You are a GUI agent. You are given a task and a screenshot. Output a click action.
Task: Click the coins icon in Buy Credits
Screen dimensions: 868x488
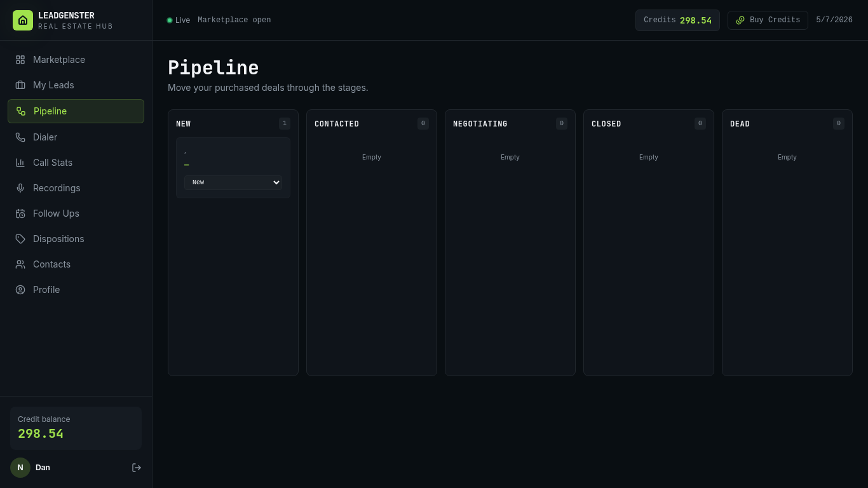[x=740, y=20]
